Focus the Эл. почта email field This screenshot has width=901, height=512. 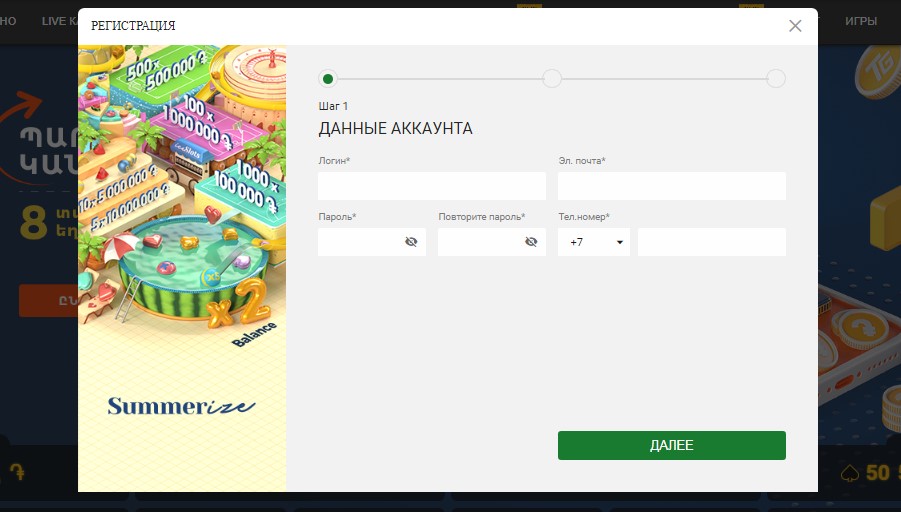point(672,186)
